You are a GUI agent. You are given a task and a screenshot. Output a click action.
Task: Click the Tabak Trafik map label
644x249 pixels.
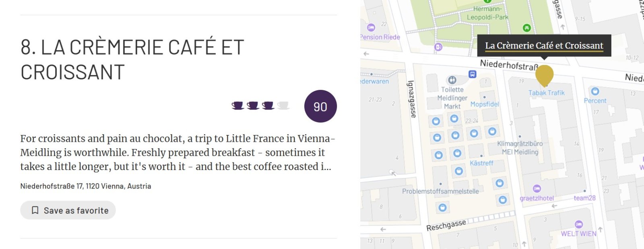point(547,93)
